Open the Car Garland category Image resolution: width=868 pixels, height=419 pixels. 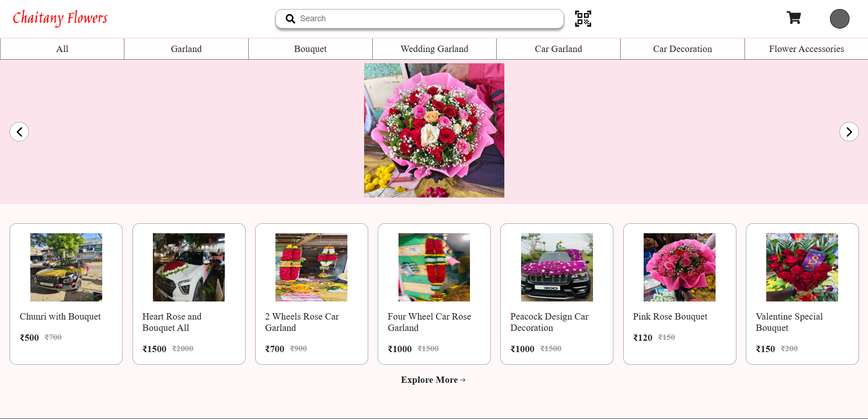(x=558, y=49)
